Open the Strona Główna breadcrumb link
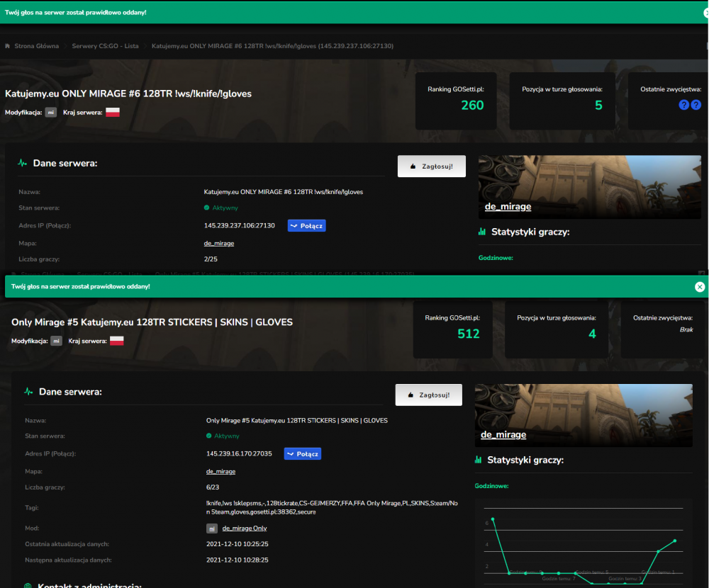This screenshot has height=588, width=709. coord(37,46)
